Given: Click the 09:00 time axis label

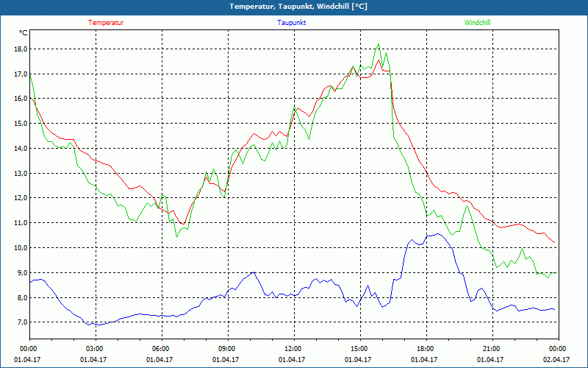Looking at the screenshot, I should pos(228,349).
